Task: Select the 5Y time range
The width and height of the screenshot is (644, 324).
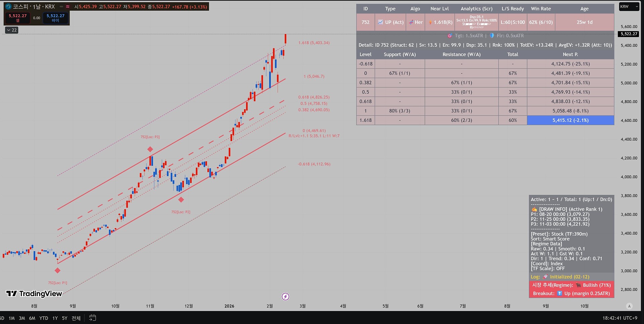Action: (x=65, y=318)
